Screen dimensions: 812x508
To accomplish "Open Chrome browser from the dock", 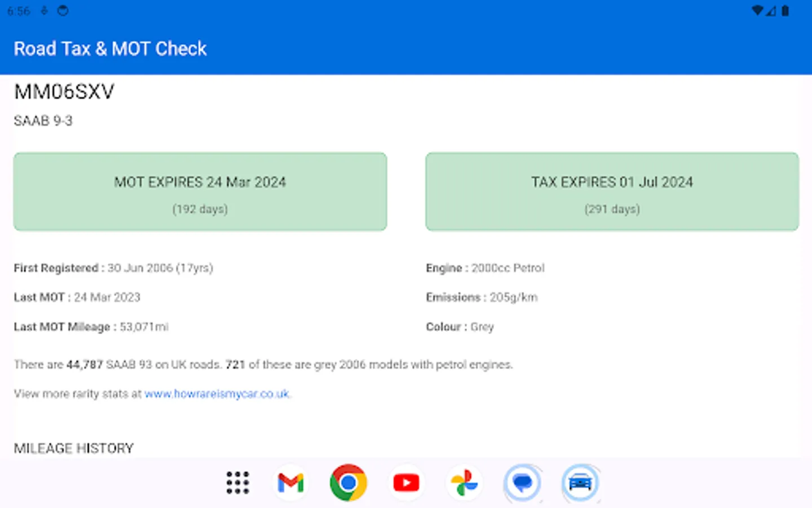I will pyautogui.click(x=348, y=483).
